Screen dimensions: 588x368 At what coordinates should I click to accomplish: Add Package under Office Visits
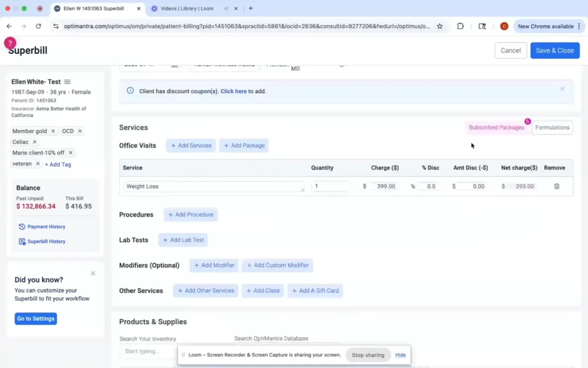click(244, 145)
